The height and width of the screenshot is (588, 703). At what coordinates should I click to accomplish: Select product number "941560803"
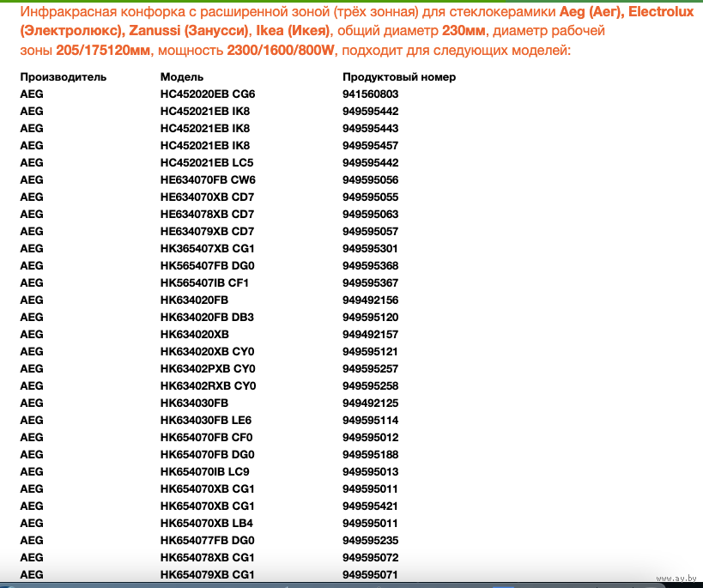pyautogui.click(x=370, y=94)
